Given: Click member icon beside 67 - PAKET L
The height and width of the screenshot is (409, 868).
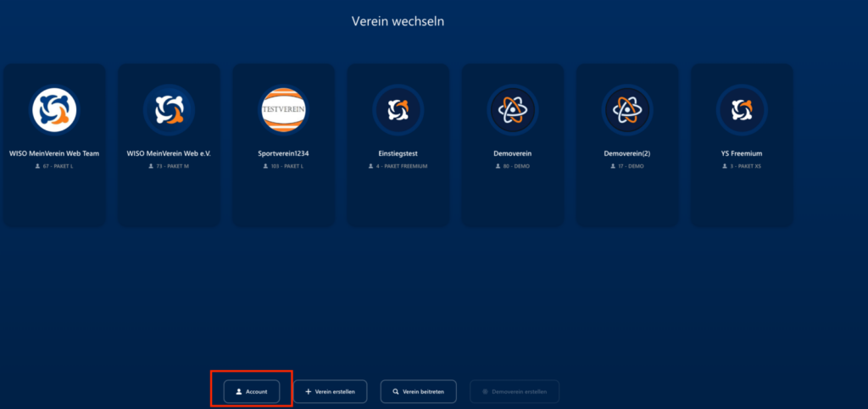Looking at the screenshot, I should coord(37,166).
